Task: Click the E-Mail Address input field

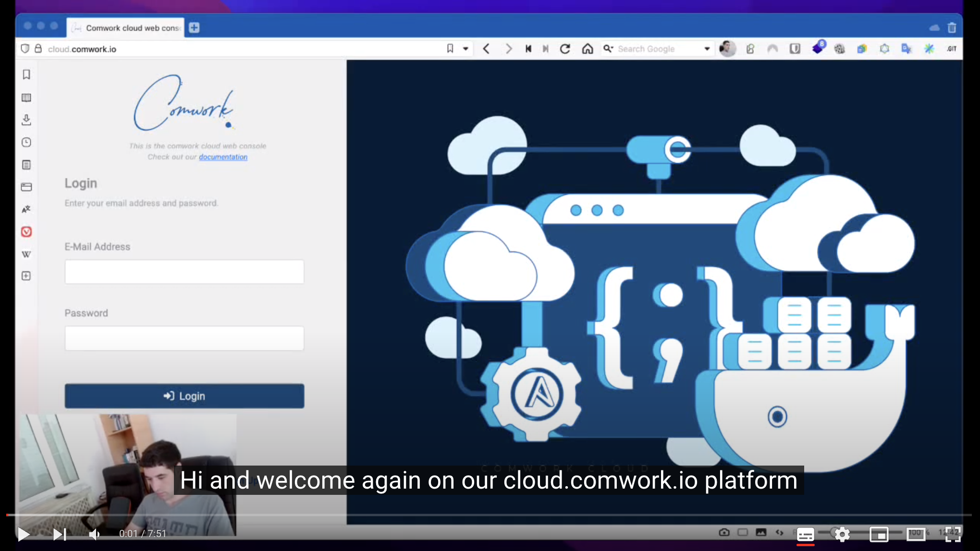Action: 184,272
